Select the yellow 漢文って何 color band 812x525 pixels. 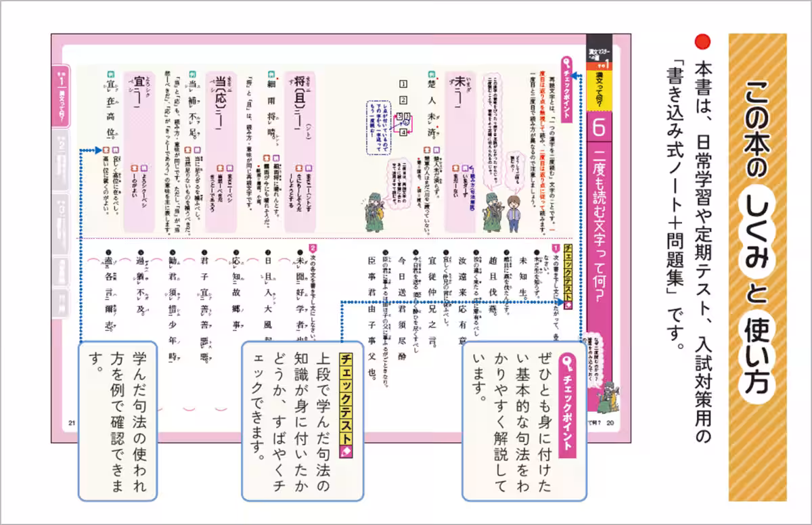[x=598, y=89]
